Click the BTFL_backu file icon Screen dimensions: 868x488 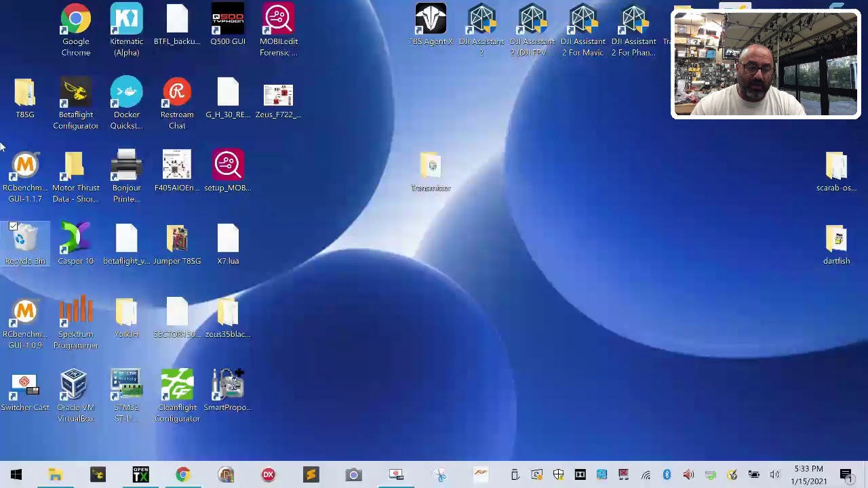pos(177,26)
